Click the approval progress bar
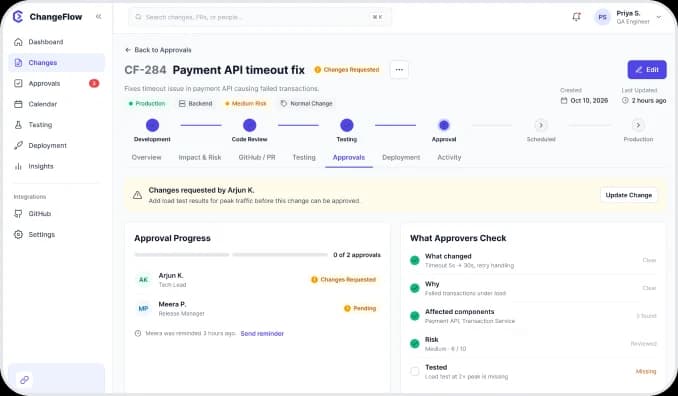678x396 pixels. tap(231, 255)
